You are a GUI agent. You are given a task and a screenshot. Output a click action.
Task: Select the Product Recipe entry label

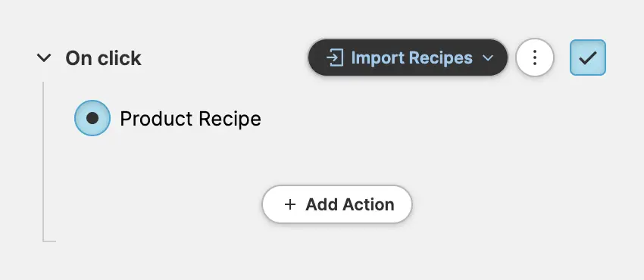[191, 119]
